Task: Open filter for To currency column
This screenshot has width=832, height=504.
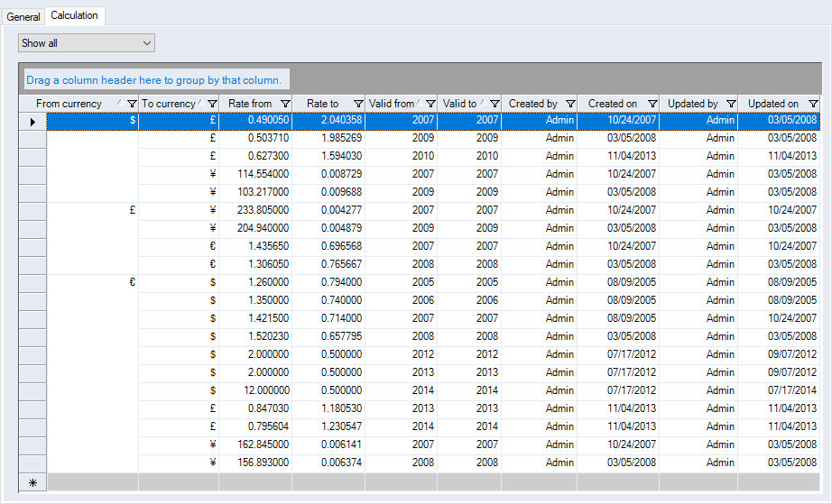Action: pos(211,104)
